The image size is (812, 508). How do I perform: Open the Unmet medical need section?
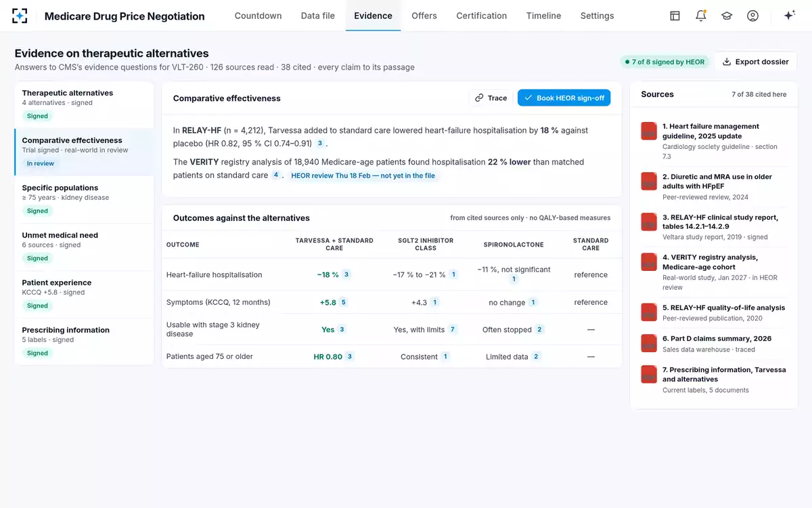(x=84, y=247)
